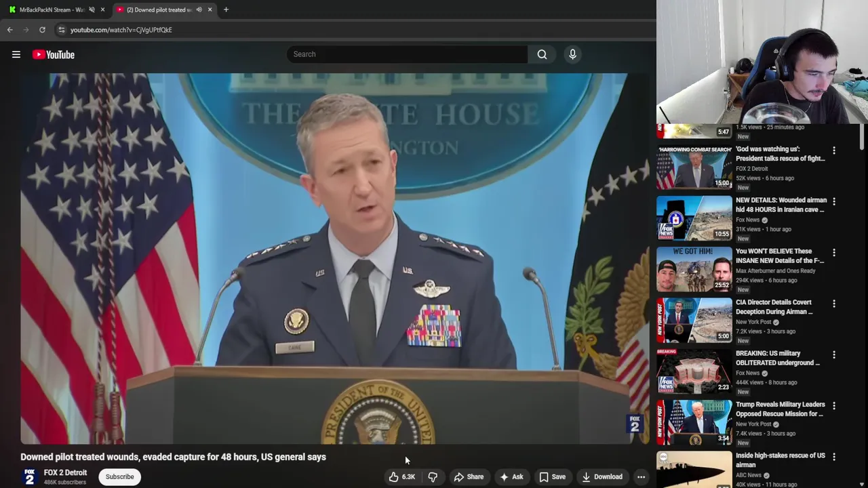Select the Downed pilot treated YouTube tab
Image resolution: width=868 pixels, height=488 pixels.
pyautogui.click(x=160, y=10)
